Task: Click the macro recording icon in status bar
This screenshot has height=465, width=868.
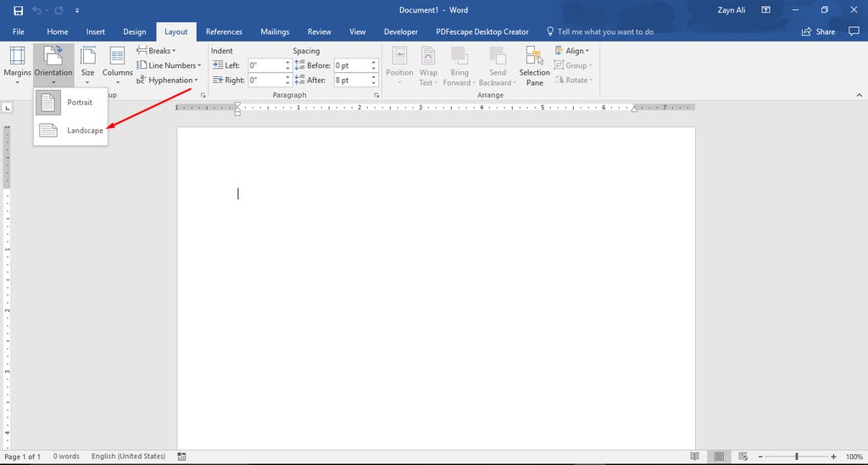Action: (x=181, y=457)
